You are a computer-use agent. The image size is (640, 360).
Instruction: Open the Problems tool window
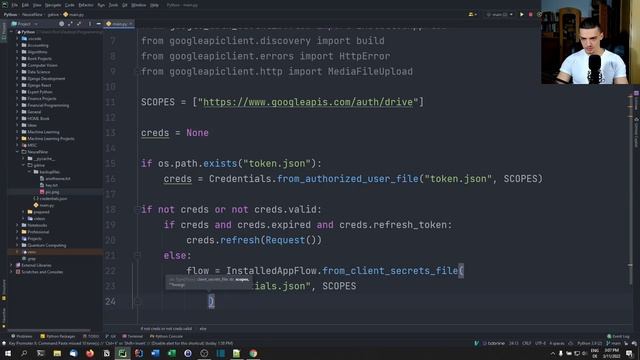[x=22, y=336]
